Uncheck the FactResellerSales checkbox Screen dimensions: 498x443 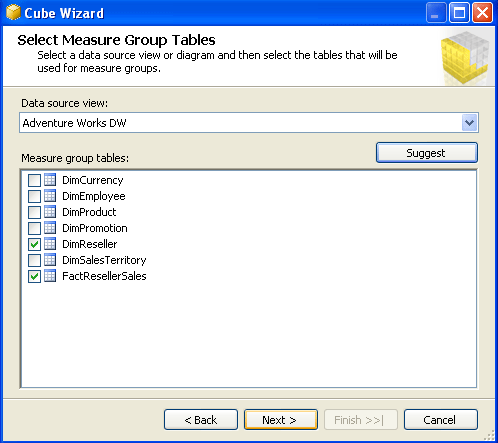[x=34, y=276]
